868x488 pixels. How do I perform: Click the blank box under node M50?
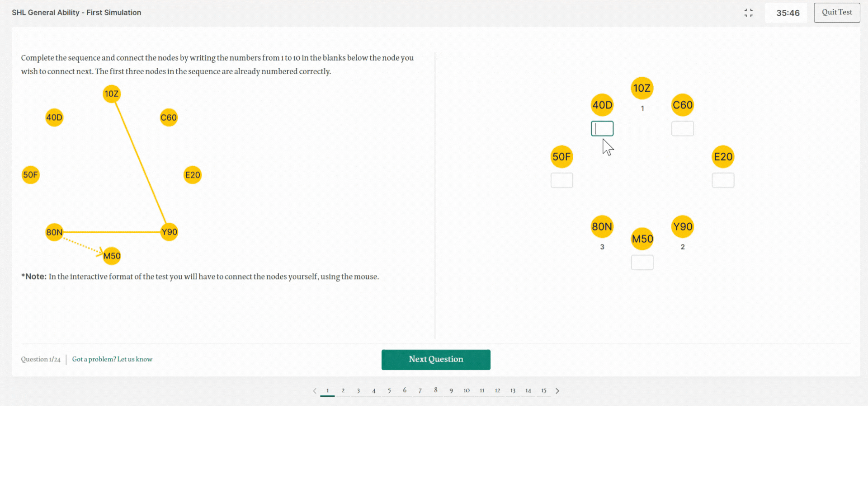[x=642, y=263]
